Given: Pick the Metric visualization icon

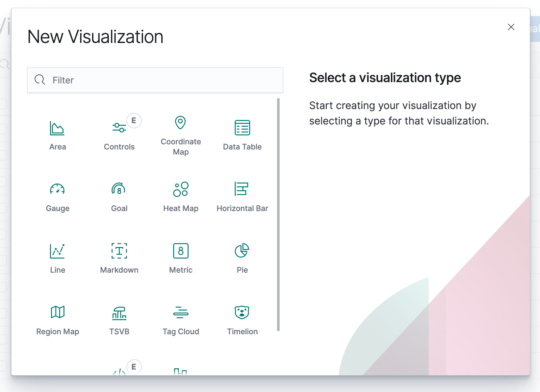Looking at the screenshot, I should 181,251.
